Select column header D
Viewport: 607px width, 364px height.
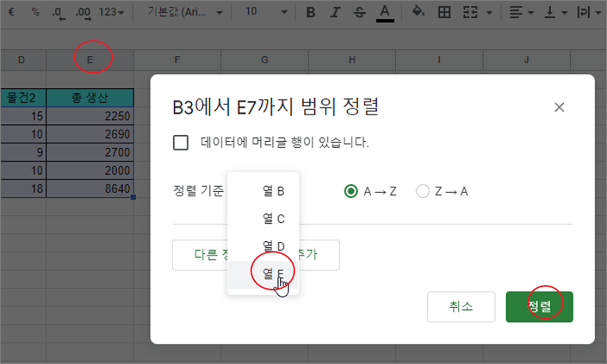(x=23, y=60)
